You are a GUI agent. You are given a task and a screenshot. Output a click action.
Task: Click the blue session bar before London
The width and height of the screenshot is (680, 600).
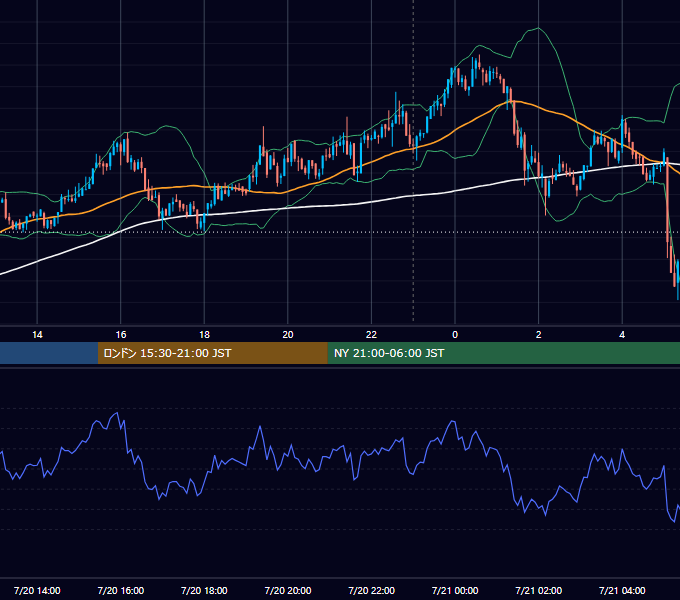click(49, 353)
